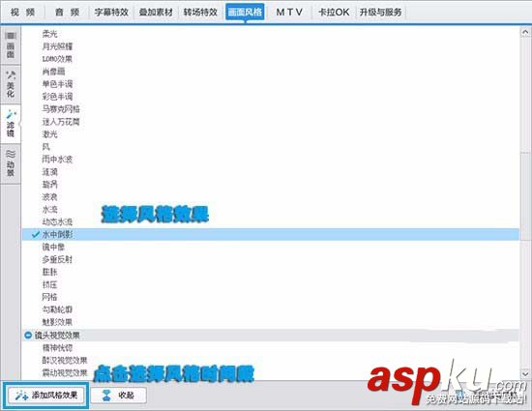Select the 单色半调 effect
Viewport: 532px width, 411px height.
coord(57,84)
